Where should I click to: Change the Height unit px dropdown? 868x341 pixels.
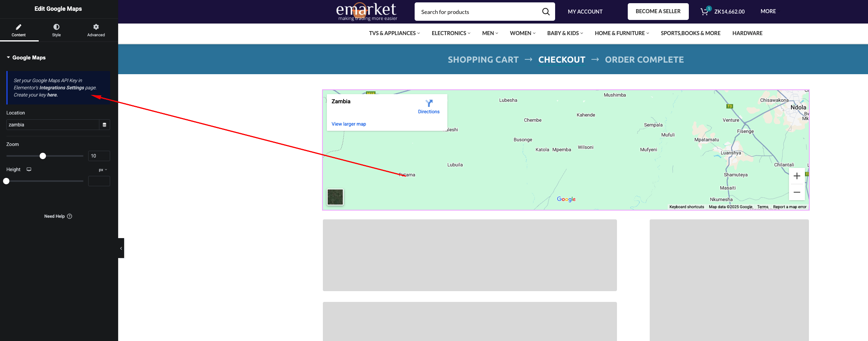[103, 170]
